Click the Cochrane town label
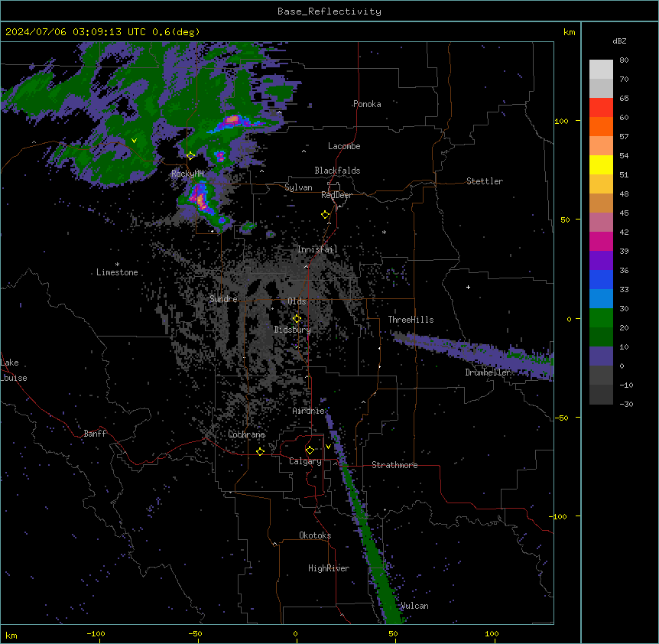The image size is (659, 644). click(x=246, y=434)
